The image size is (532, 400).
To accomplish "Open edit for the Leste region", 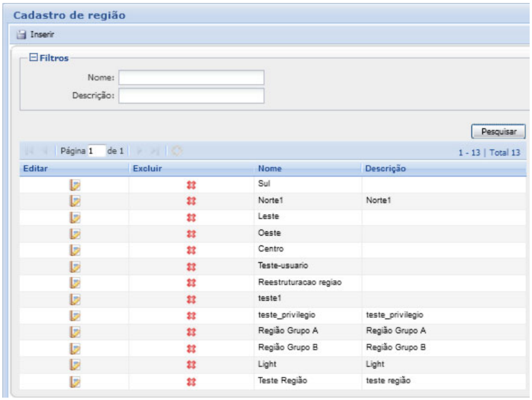I will [75, 217].
